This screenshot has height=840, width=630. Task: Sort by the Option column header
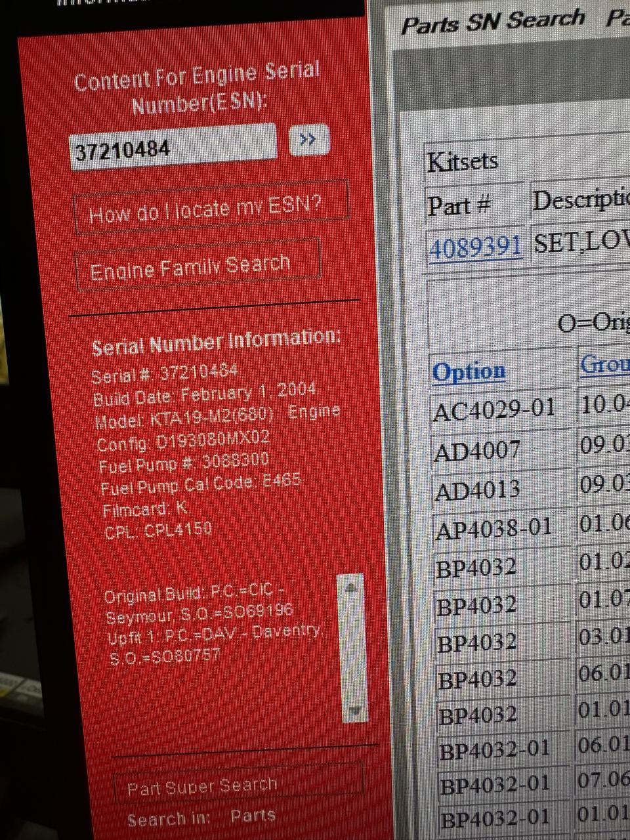(469, 371)
